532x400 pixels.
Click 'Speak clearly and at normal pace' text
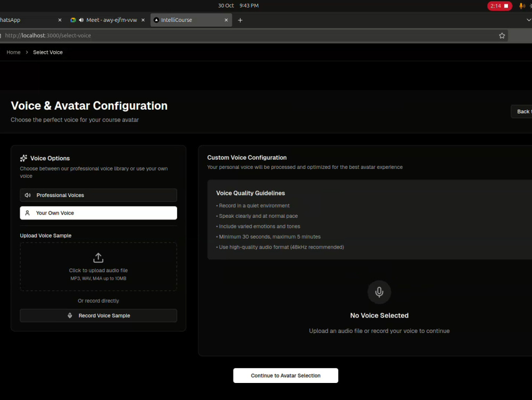click(x=257, y=216)
